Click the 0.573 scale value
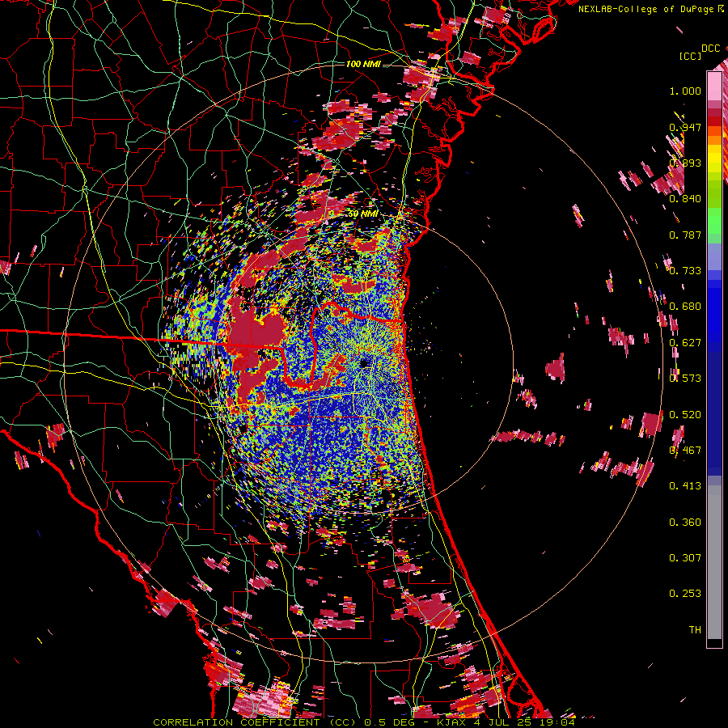Screen dimensions: 728x728 [685, 378]
